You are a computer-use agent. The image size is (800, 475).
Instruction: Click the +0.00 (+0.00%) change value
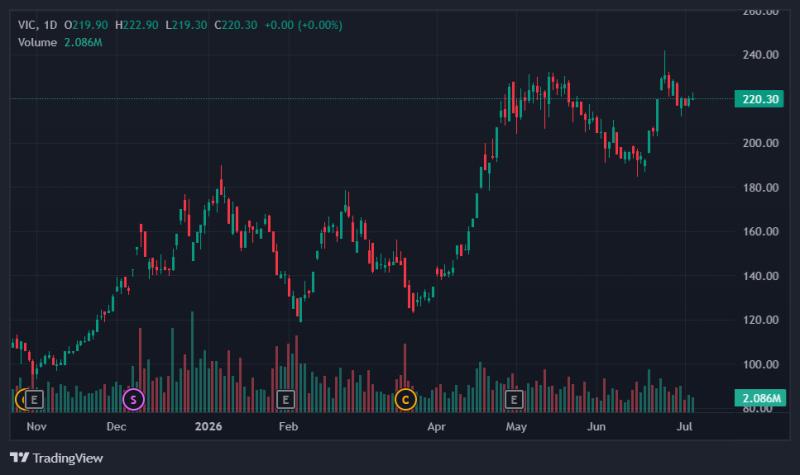point(304,24)
